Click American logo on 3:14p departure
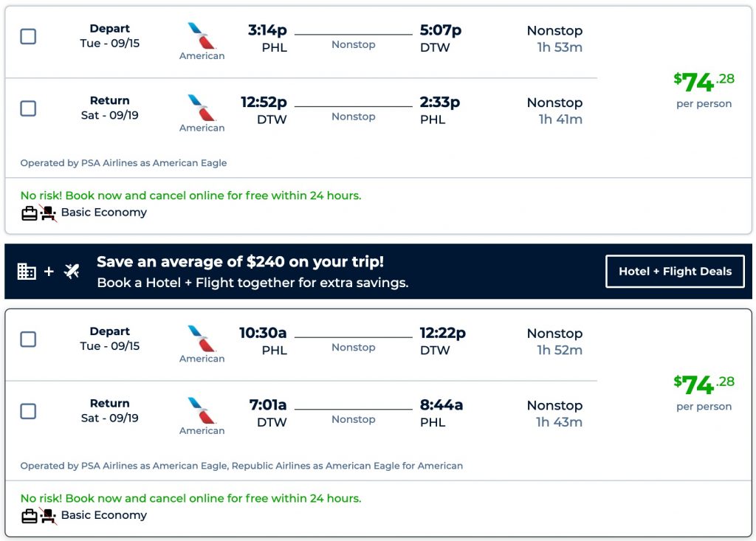756x541 pixels. pyautogui.click(x=202, y=36)
